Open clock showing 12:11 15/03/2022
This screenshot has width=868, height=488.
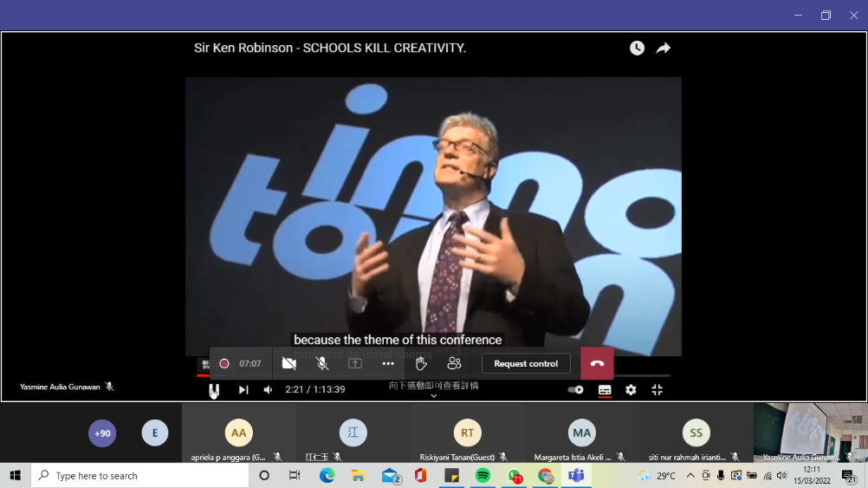click(x=812, y=476)
